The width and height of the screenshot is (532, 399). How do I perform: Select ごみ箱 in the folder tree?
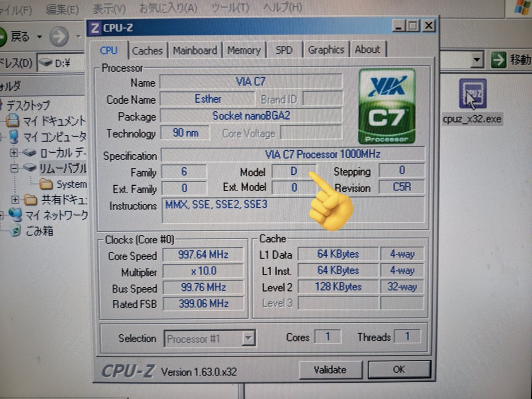coord(39,231)
